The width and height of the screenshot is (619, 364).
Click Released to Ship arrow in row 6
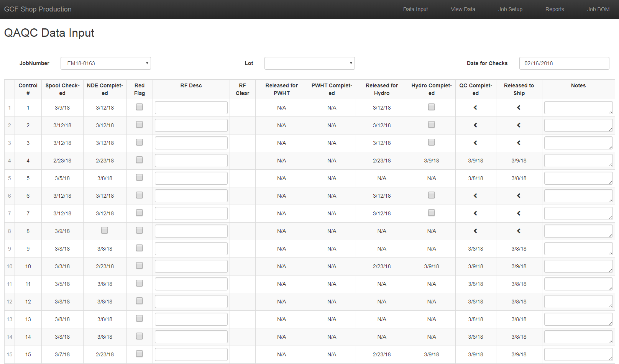coord(519,196)
